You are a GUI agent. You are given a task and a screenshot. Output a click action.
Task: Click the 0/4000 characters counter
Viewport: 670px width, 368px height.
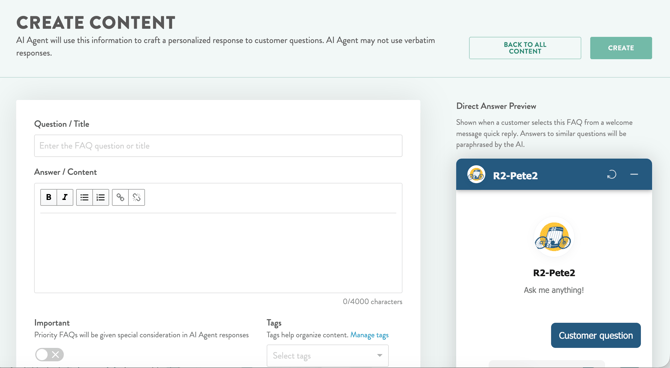[x=372, y=302]
